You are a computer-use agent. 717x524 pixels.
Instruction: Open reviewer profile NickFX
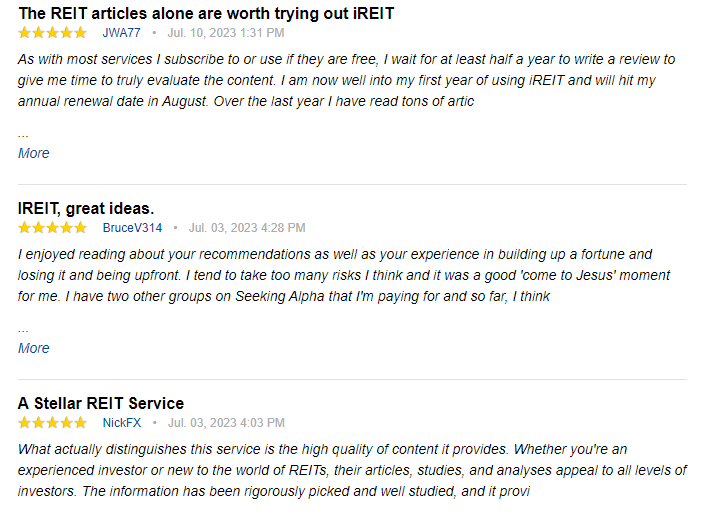[121, 423]
